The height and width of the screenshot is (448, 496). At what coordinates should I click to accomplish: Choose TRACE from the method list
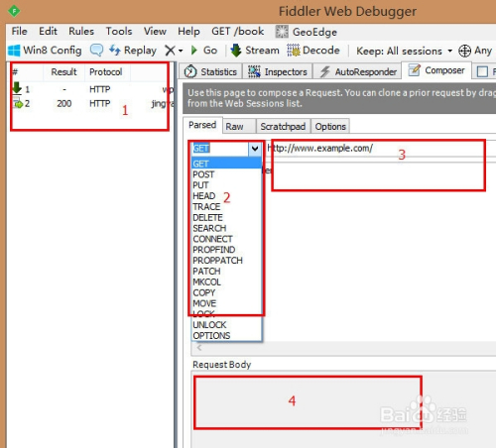226,206
